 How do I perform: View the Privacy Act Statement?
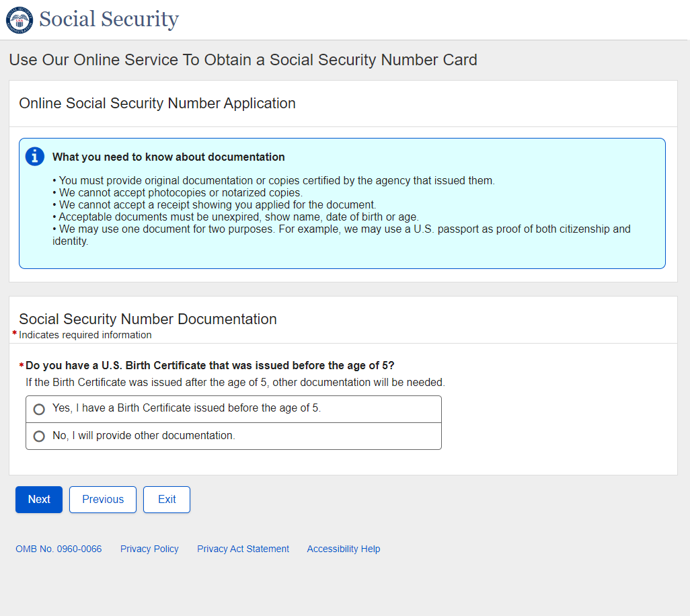point(243,549)
